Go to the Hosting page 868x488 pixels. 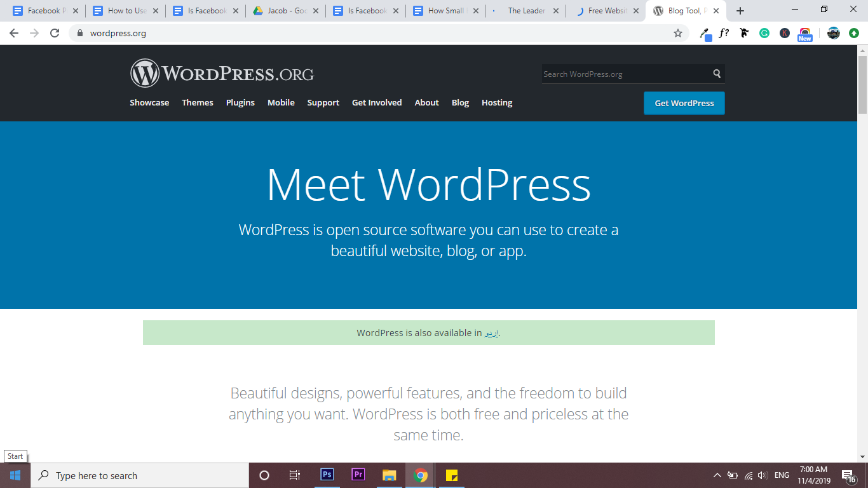coord(497,102)
